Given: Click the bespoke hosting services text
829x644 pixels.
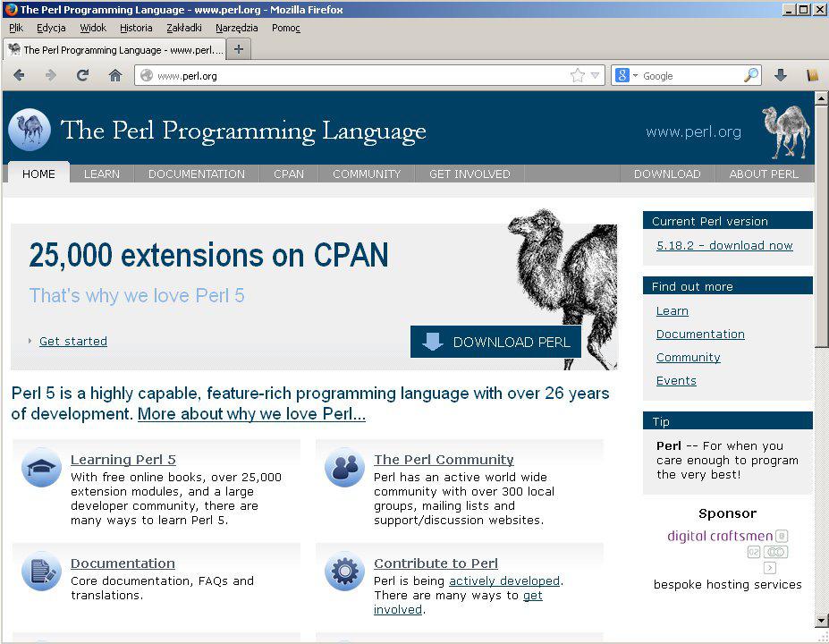Looking at the screenshot, I should [x=727, y=584].
